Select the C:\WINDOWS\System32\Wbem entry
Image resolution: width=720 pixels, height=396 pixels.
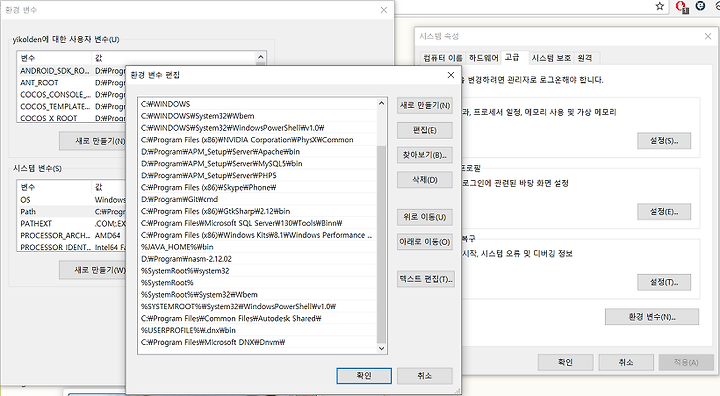tap(258, 116)
